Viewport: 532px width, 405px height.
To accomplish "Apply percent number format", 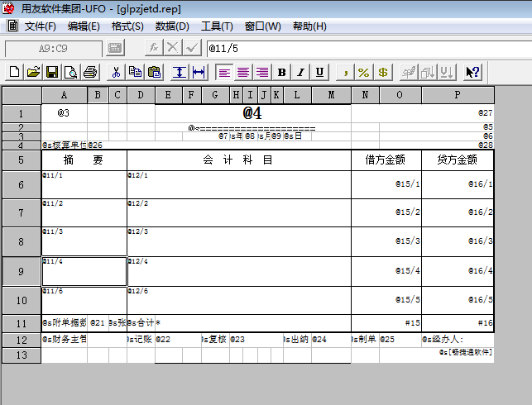I will [x=363, y=72].
